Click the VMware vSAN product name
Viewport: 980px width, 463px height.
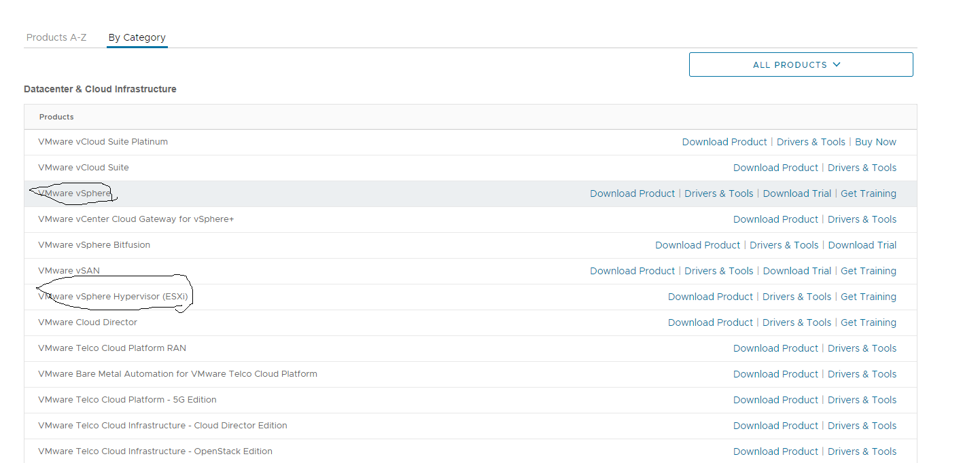point(69,271)
